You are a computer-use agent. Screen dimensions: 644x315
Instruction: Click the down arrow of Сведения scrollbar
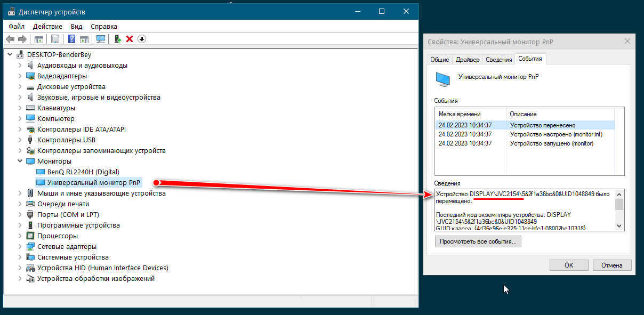tap(619, 226)
